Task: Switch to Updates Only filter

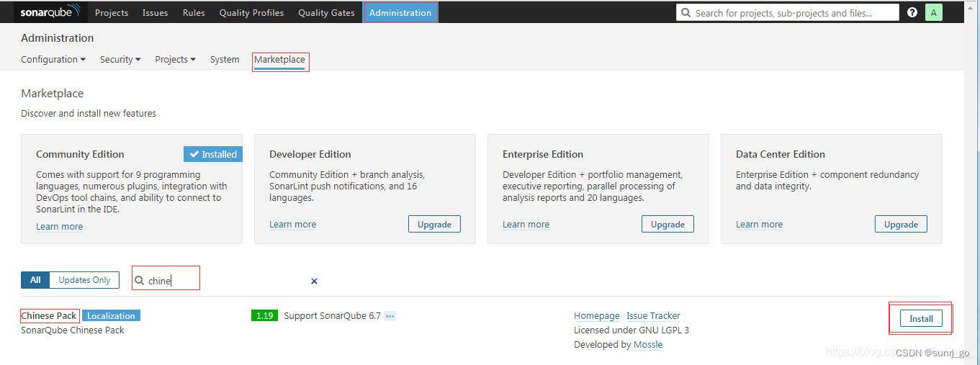Action: tap(84, 280)
